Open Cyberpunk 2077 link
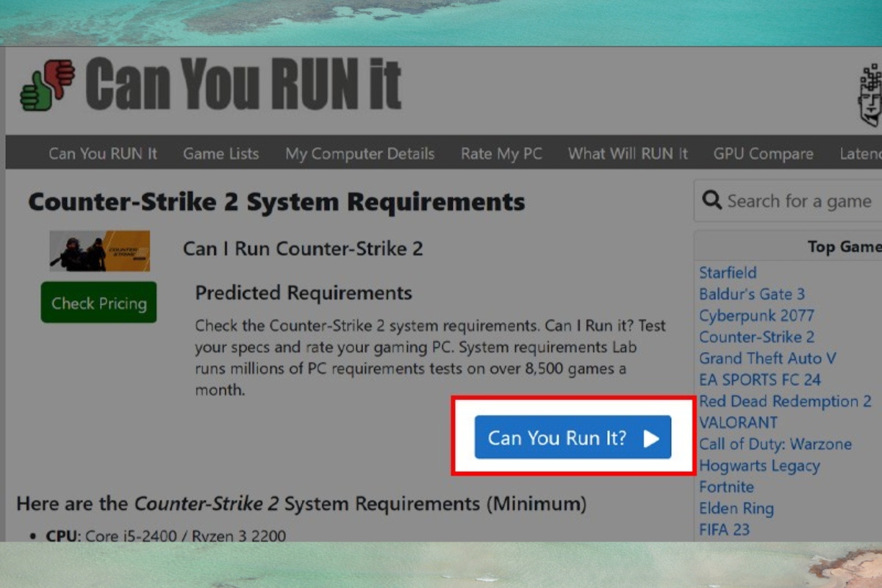 [x=756, y=315]
